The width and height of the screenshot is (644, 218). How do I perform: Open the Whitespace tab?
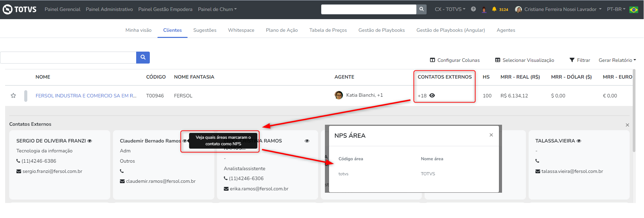(241, 30)
